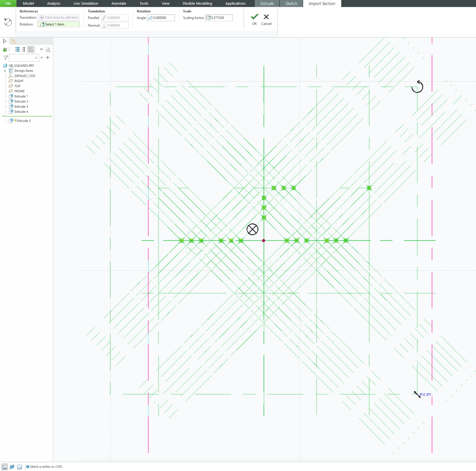This screenshot has height=471, width=476.
Task: Expand the Design Items tree node
Action: click(x=5, y=71)
